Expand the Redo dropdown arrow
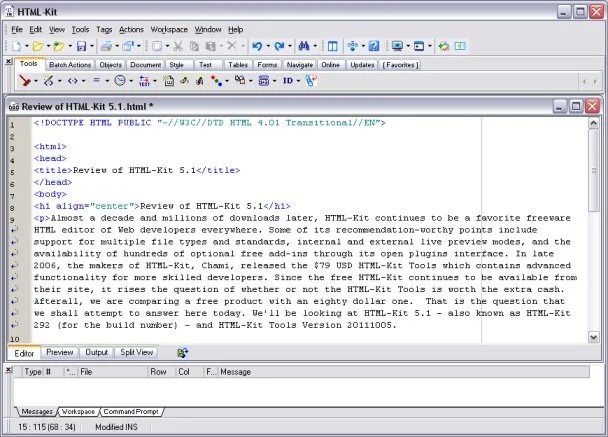This screenshot has width=608, height=437. click(290, 46)
